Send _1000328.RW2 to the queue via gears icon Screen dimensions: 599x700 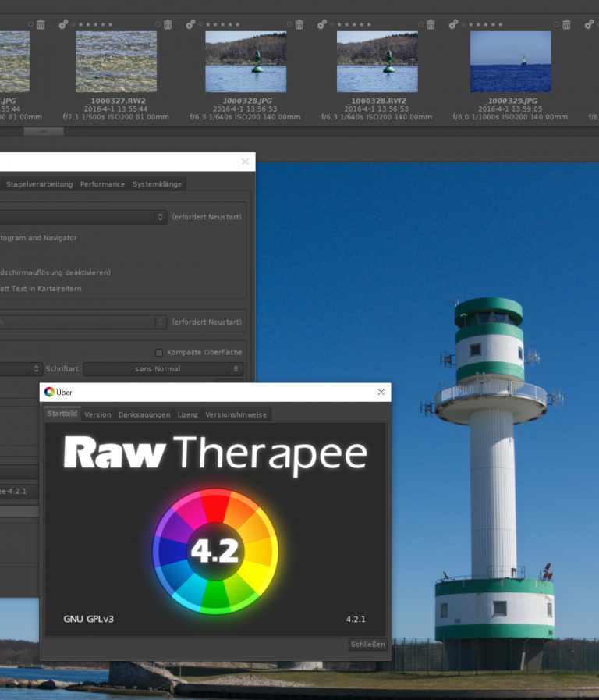pyautogui.click(x=321, y=24)
